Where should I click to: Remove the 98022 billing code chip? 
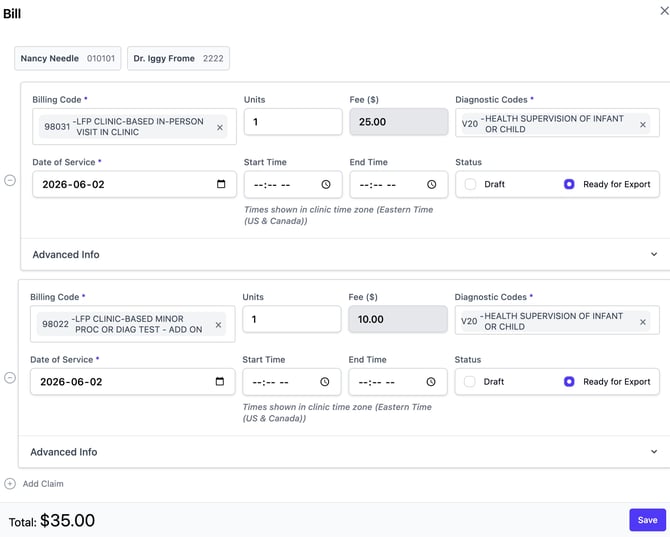tap(218, 325)
